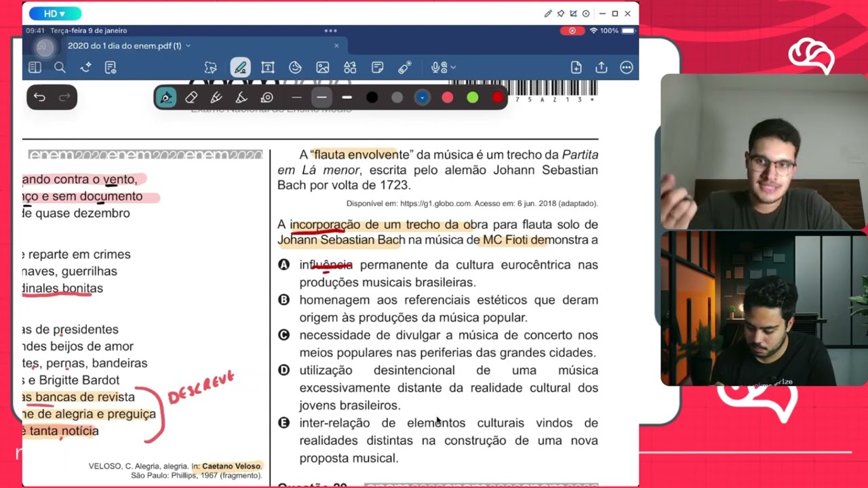Click the red screen recording indicator
Image resolution: width=868 pixels, height=488 pixels.
tap(572, 30)
